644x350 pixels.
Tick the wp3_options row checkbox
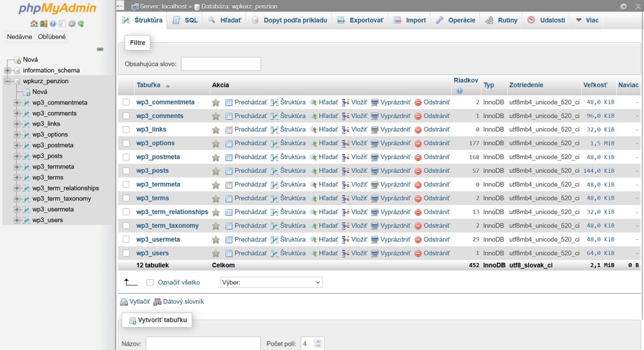(126, 143)
